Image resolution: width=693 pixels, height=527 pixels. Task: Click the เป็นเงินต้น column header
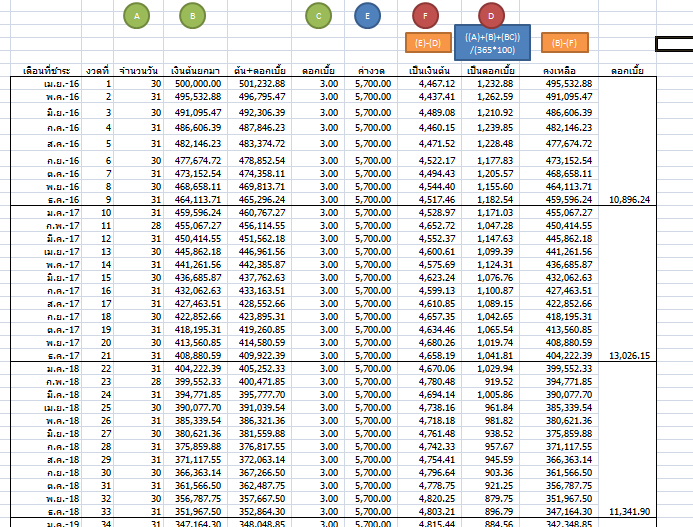pyautogui.click(x=430, y=71)
